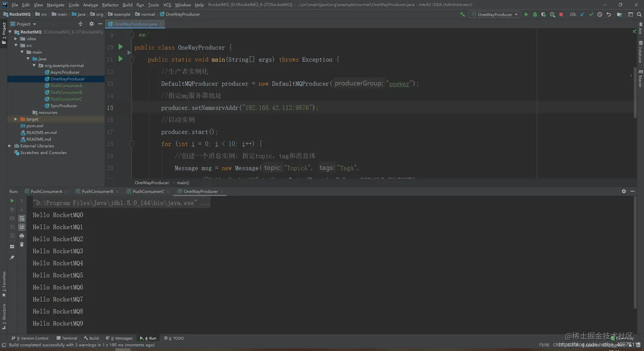Screen dimensions: 644x351
Task: Open the VCS menu
Action: pos(167,5)
